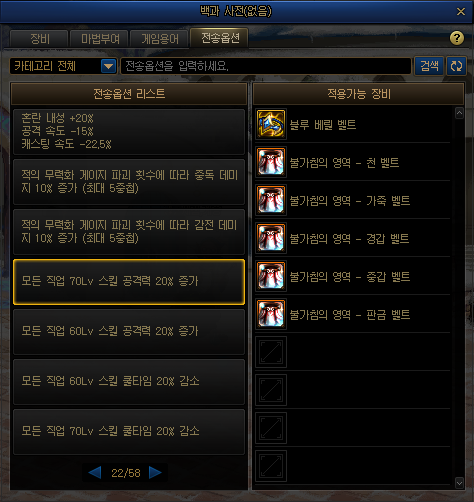Switch to the 장비 tab
474x502 pixels.
39,39
